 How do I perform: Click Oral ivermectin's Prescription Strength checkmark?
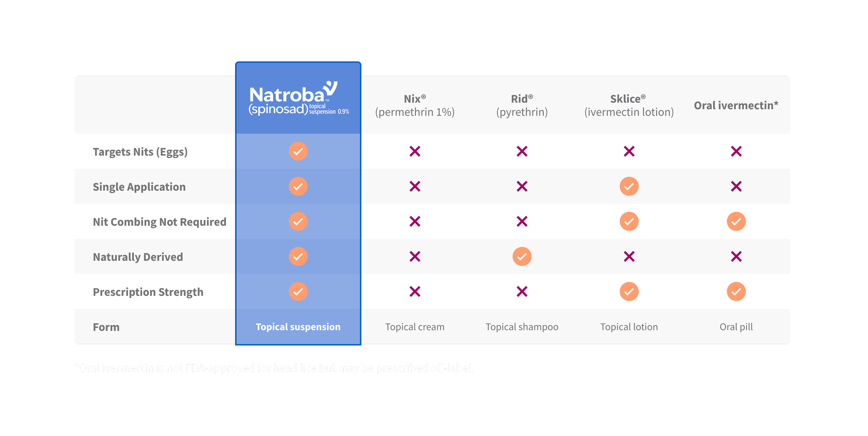tap(736, 292)
